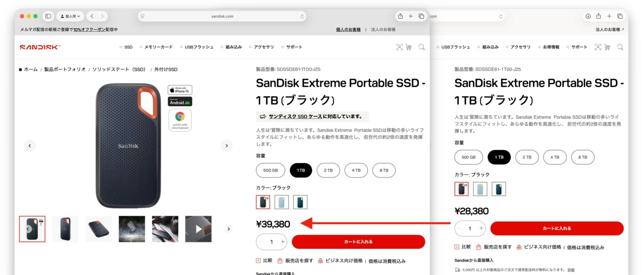
Task: Select 8 TB capacity in rear window
Action: (583, 157)
